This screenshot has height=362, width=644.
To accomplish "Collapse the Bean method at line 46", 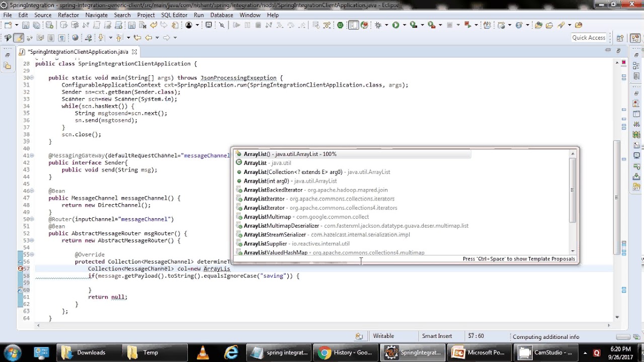I will click(x=32, y=191).
